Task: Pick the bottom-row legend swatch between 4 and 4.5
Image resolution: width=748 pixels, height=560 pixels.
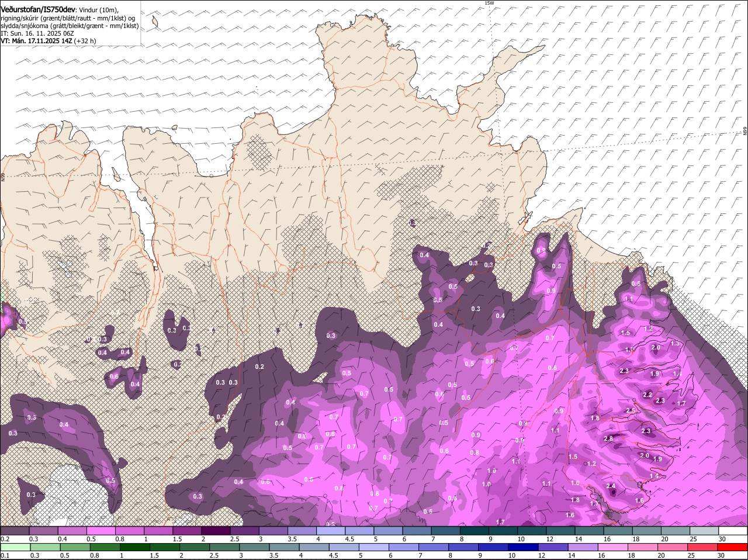Action: click(x=314, y=547)
